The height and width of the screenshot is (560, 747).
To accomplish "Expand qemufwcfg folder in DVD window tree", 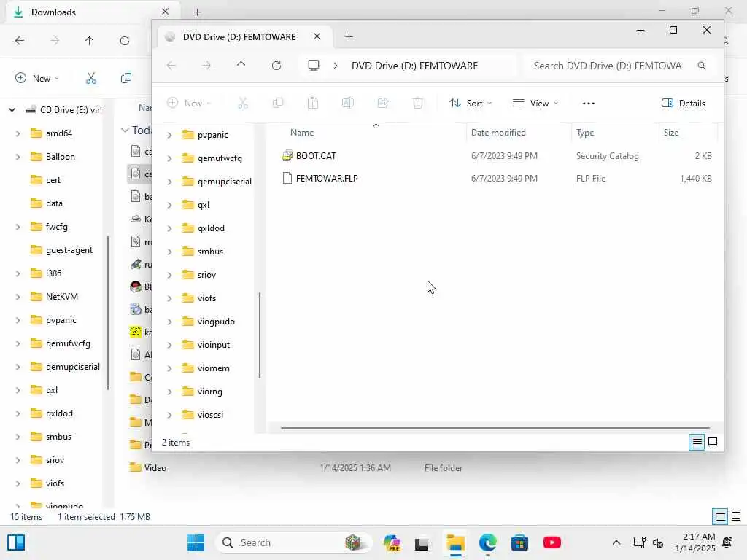I will coord(169,158).
